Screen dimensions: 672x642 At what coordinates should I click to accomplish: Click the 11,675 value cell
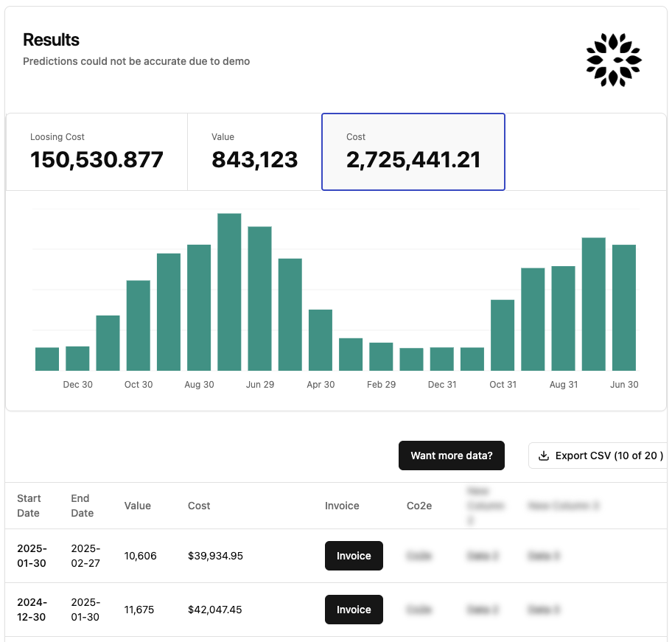(139, 610)
